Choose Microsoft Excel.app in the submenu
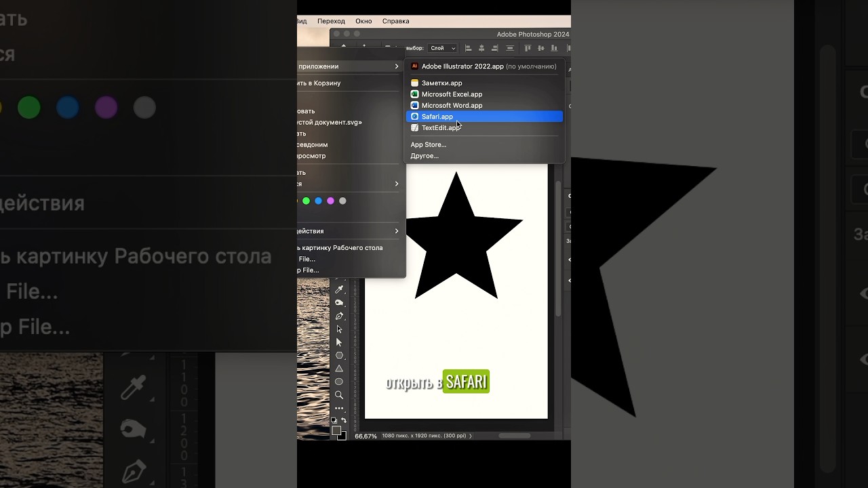 coord(484,94)
